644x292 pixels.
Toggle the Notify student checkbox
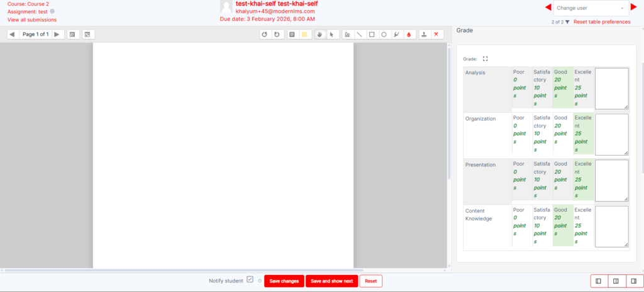point(250,279)
